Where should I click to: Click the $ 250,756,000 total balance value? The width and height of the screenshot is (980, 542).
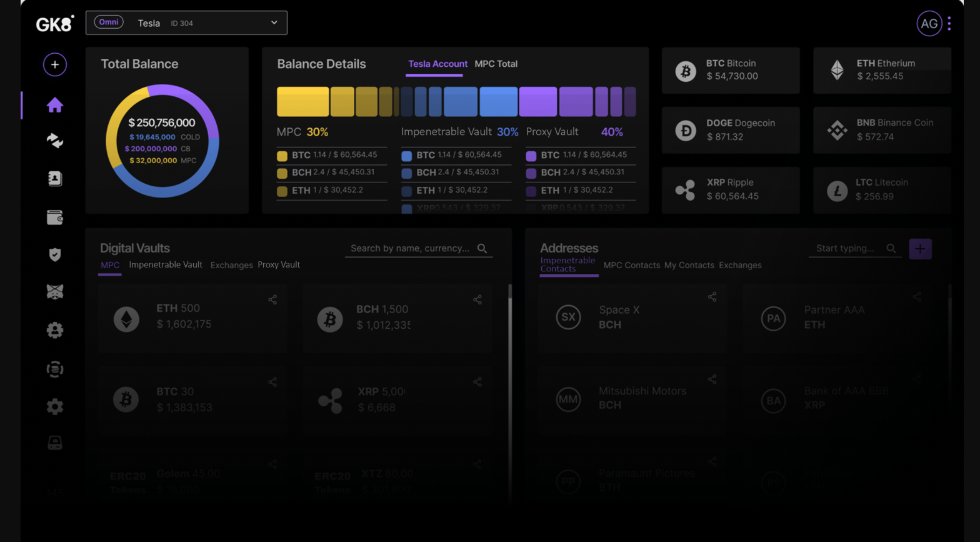click(x=162, y=123)
